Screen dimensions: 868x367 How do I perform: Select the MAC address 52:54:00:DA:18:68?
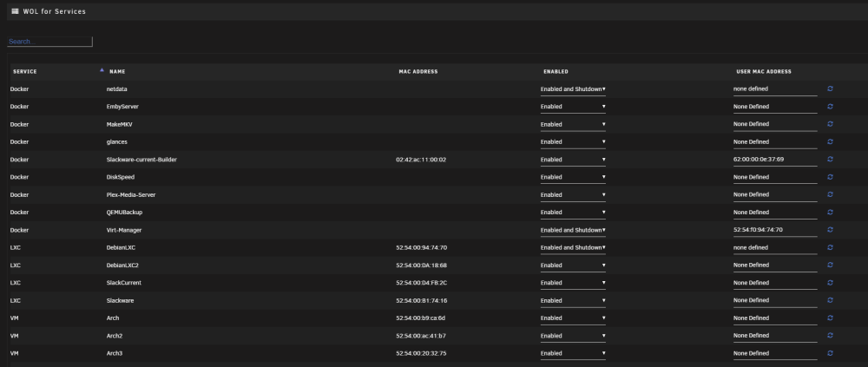tap(421, 265)
